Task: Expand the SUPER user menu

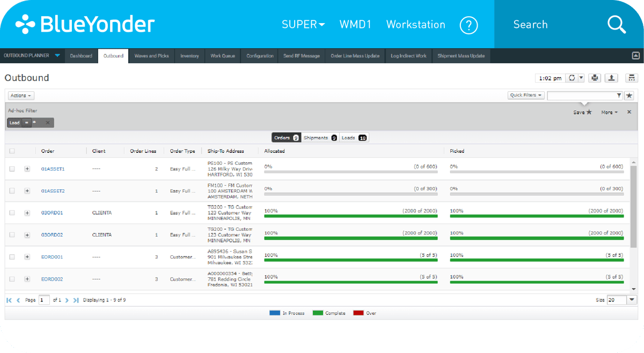Action: coord(303,24)
